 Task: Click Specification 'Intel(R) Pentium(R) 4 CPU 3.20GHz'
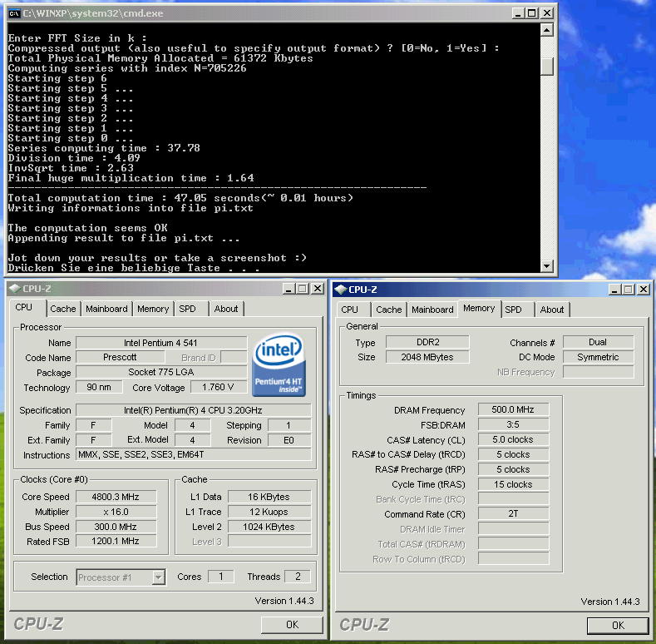[193, 410]
